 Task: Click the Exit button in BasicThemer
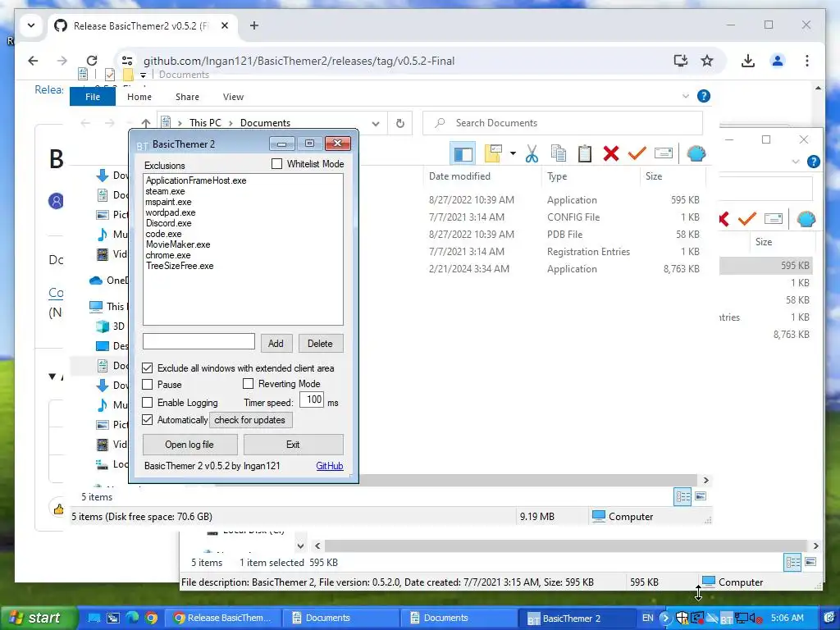pyautogui.click(x=293, y=445)
